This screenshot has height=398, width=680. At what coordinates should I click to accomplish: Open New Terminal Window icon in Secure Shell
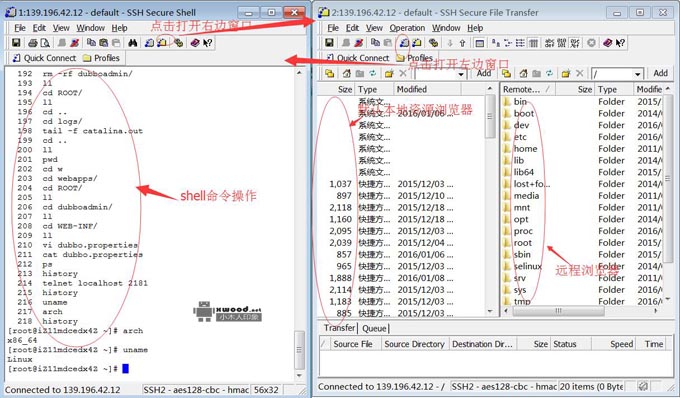coord(150,42)
